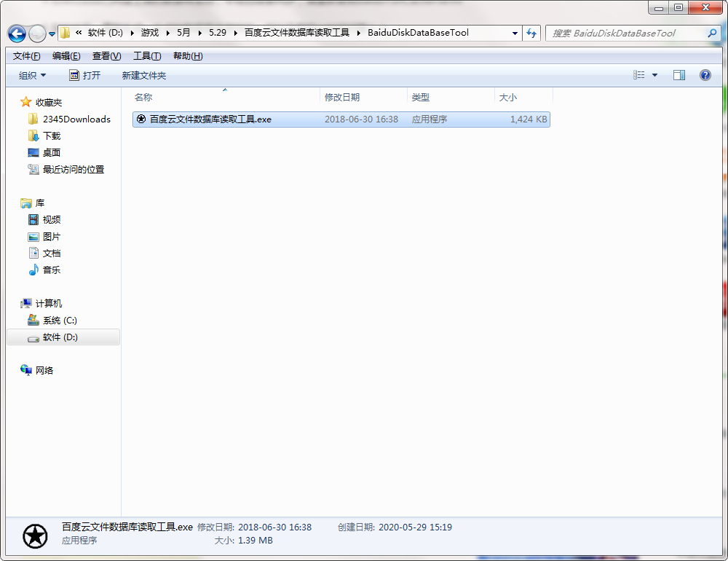Open the more view options dropdown arrow
This screenshot has height=561, width=728.
pyautogui.click(x=654, y=75)
